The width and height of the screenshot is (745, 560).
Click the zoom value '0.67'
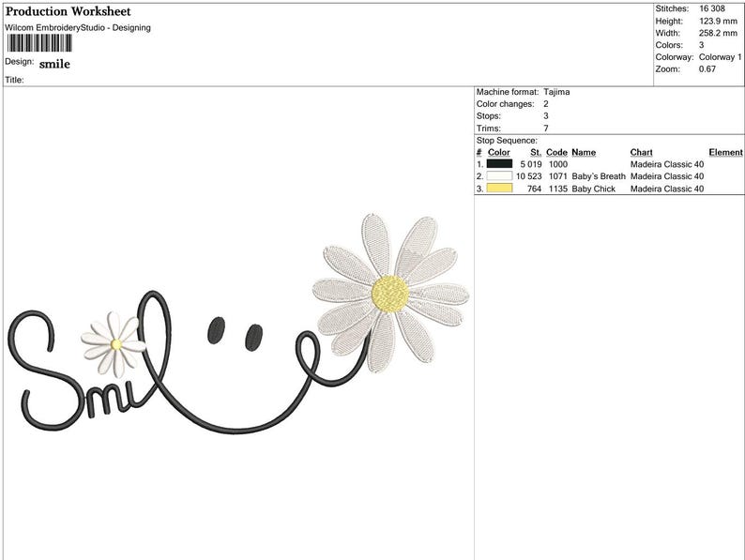707,68
